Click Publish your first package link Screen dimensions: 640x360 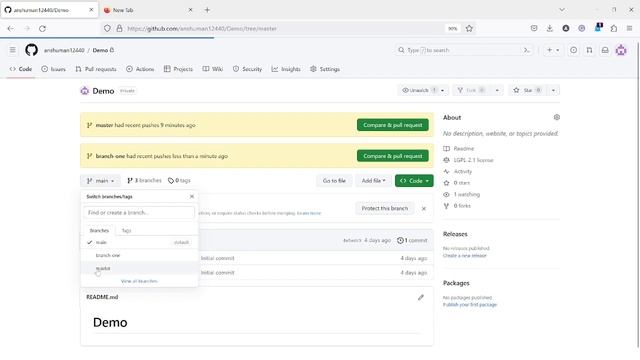(470, 305)
